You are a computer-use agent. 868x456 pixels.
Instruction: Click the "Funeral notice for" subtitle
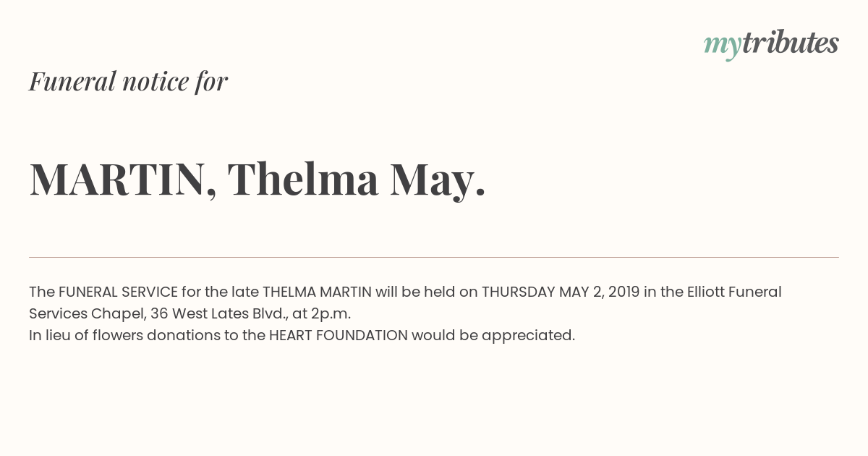(x=128, y=81)
